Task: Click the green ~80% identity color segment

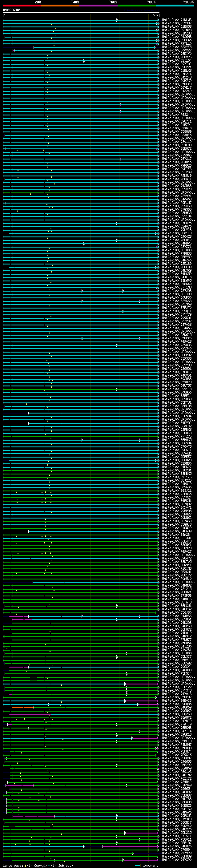Action: 137,6
